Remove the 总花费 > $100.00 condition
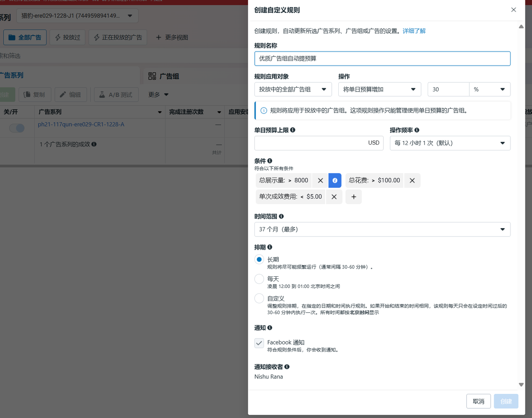Screen dimensions: 532x418 pyautogui.click(x=412, y=180)
